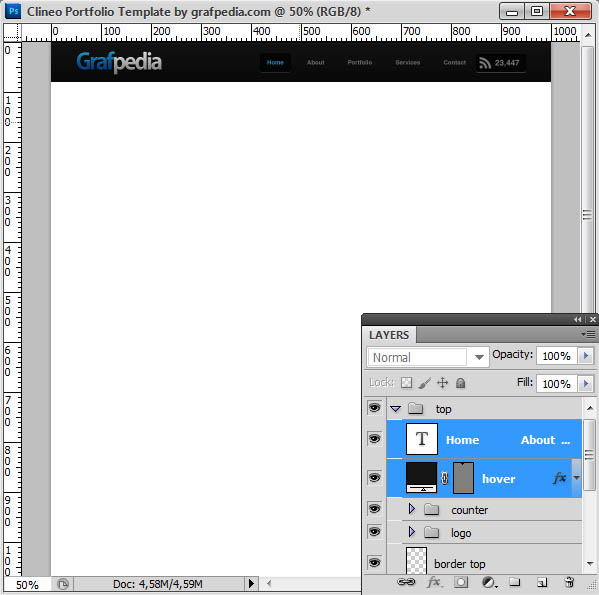The height and width of the screenshot is (595, 599).
Task: Toggle visibility of the hover layer
Action: (x=374, y=477)
